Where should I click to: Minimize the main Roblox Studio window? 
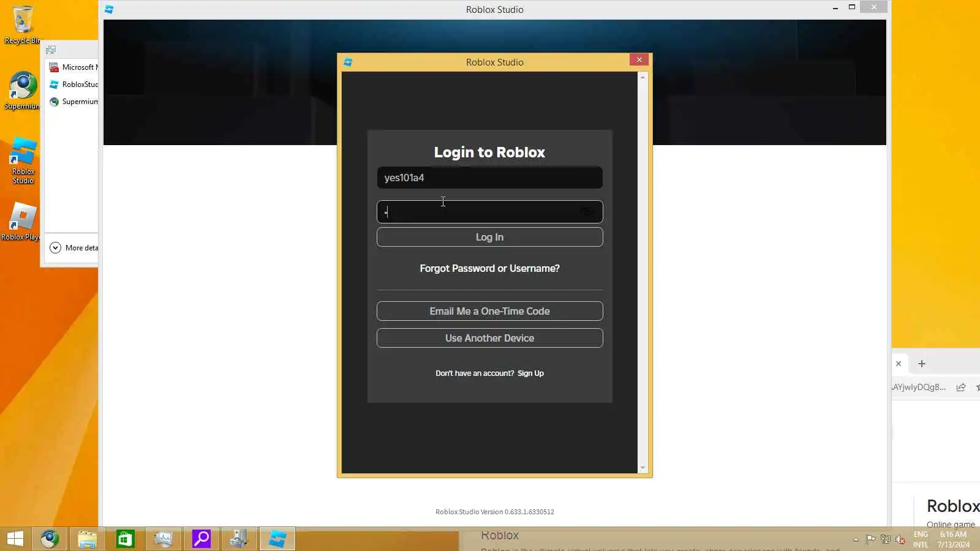pyautogui.click(x=835, y=8)
